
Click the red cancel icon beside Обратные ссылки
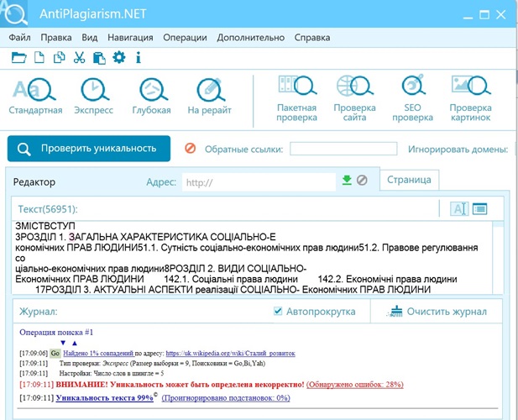coord(190,149)
